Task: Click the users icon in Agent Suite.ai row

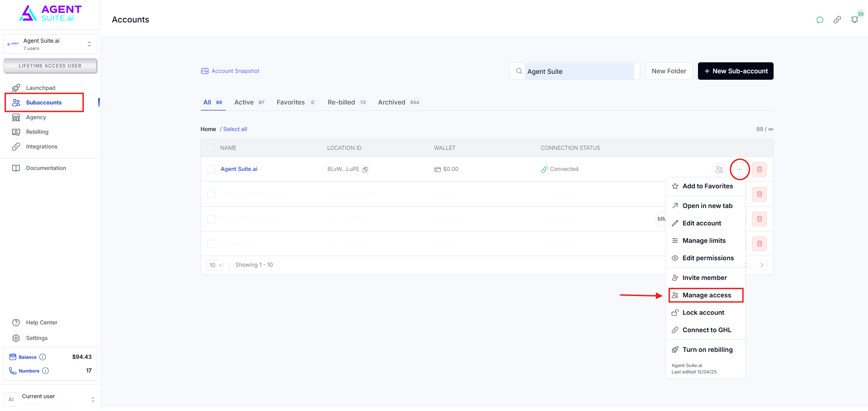Action: 719,170
